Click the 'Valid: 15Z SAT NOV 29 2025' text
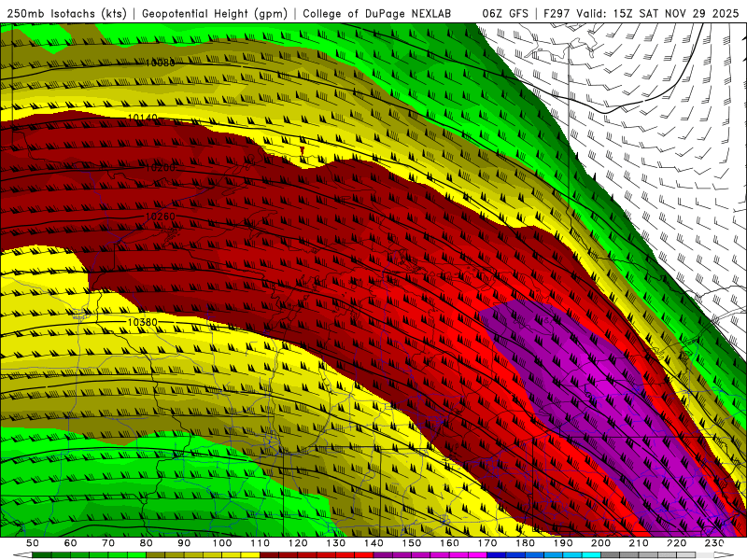747x560 pixels. coord(657,14)
